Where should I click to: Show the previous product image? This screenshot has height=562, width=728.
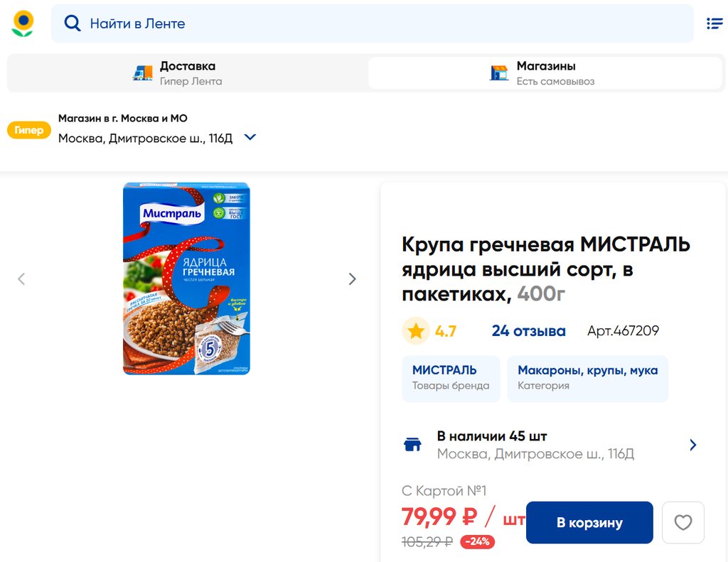[x=21, y=279]
